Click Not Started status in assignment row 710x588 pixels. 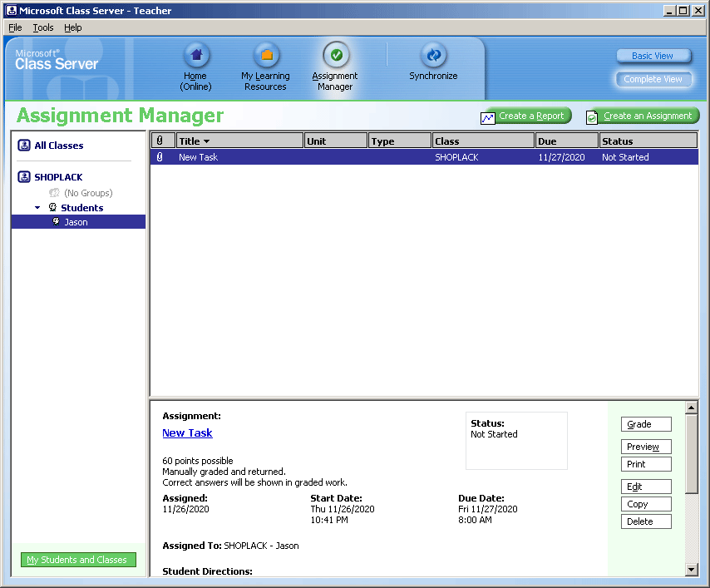coord(625,157)
